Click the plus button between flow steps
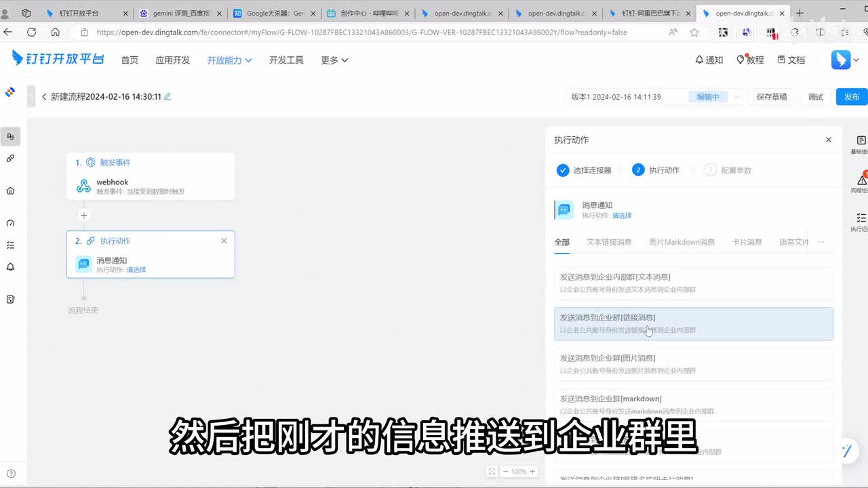868x488 pixels. pos(84,216)
